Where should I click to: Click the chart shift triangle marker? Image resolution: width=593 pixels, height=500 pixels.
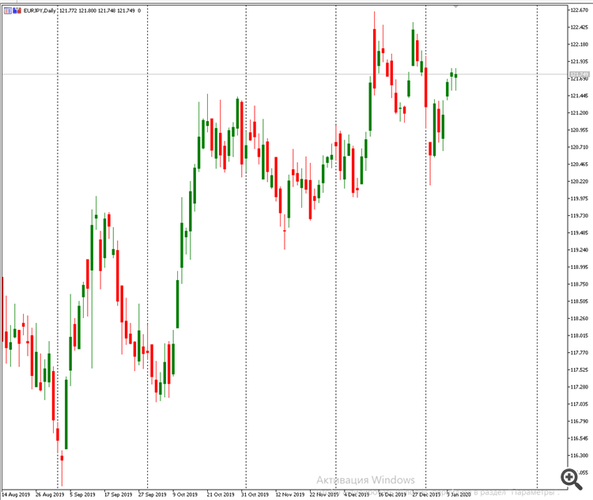click(456, 6)
